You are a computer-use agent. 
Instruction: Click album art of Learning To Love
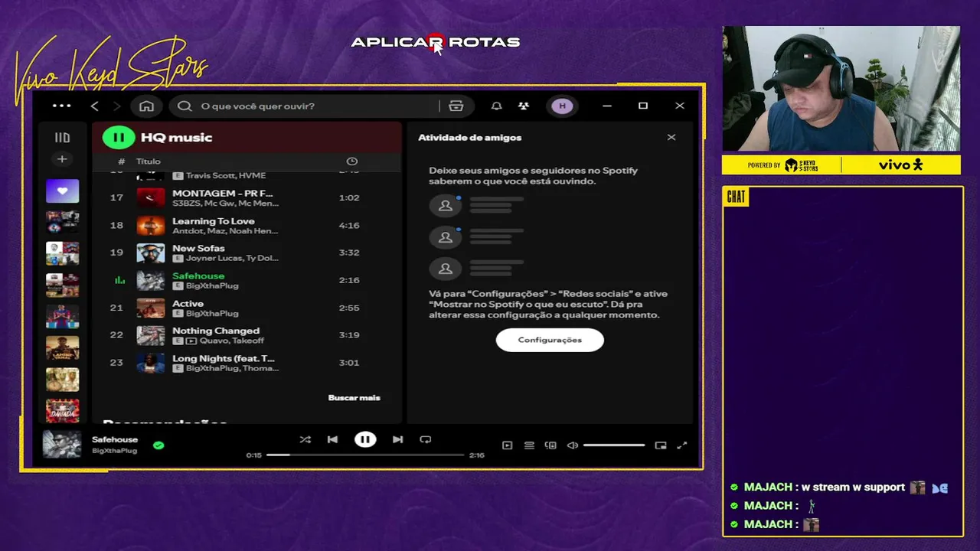[x=151, y=225]
